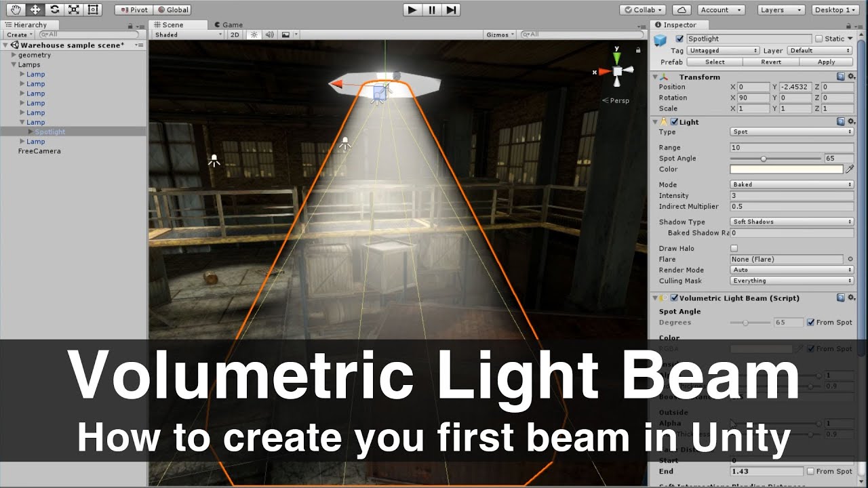Uncheck Spot Angle From Spot checkbox

pos(810,322)
